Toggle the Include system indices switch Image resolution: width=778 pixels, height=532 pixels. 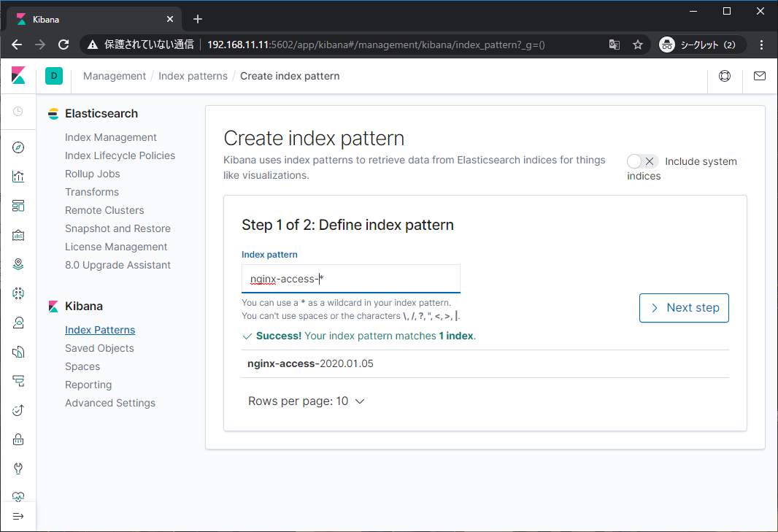click(x=642, y=161)
